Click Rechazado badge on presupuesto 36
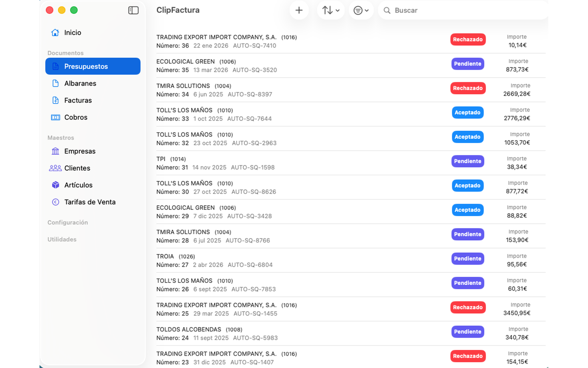The width and height of the screenshot is (588, 368). (468, 39)
